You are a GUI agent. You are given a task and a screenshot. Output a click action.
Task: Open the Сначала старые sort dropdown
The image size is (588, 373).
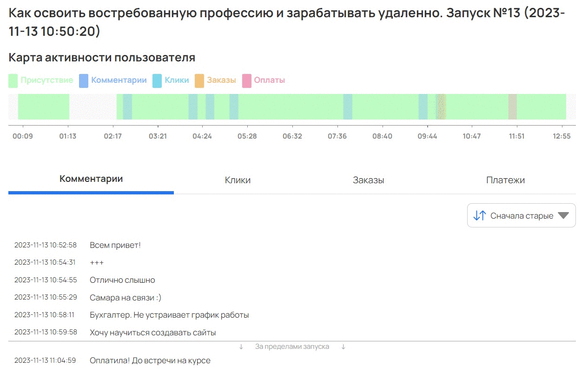[x=521, y=215]
